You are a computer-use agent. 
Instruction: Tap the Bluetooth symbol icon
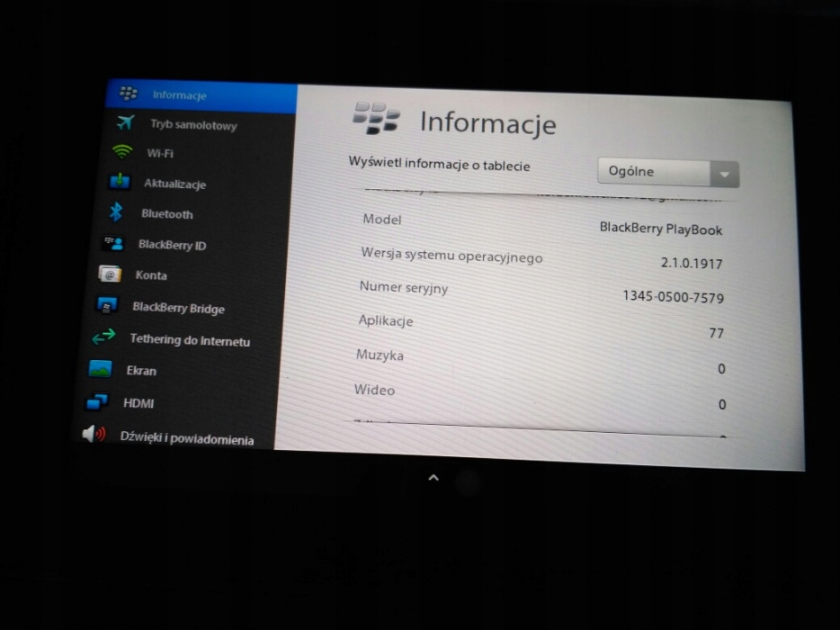coord(116,212)
